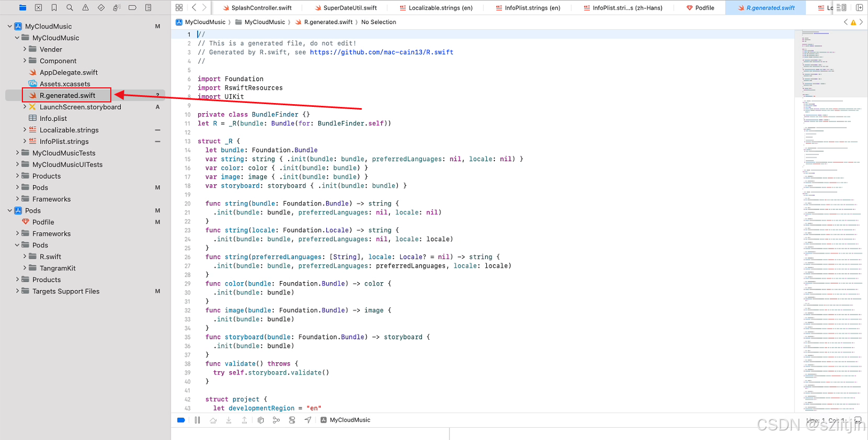Open Debug View Hierarchy
Image resolution: width=868 pixels, height=440 pixels.
tap(260, 420)
